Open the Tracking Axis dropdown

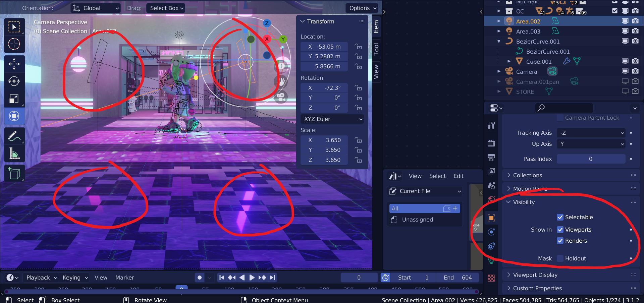click(591, 133)
